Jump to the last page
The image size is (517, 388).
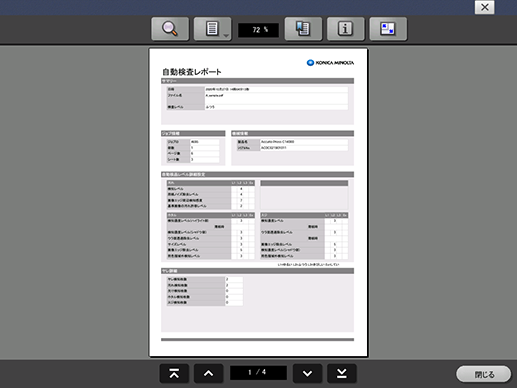342,373
